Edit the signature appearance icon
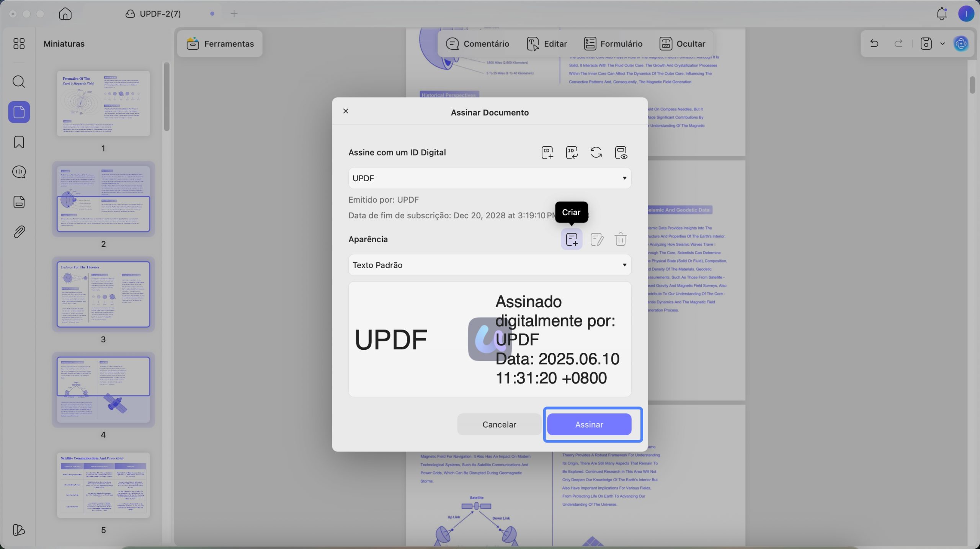The height and width of the screenshot is (549, 980). 596,239
